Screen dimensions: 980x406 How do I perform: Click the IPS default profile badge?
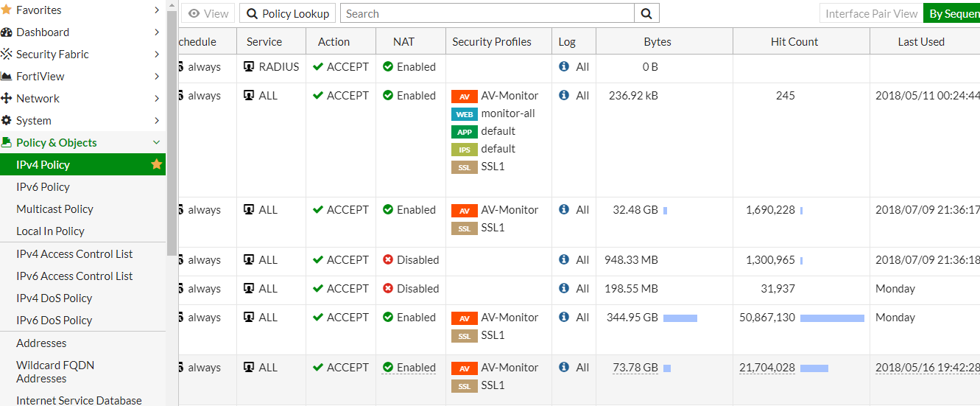(464, 150)
